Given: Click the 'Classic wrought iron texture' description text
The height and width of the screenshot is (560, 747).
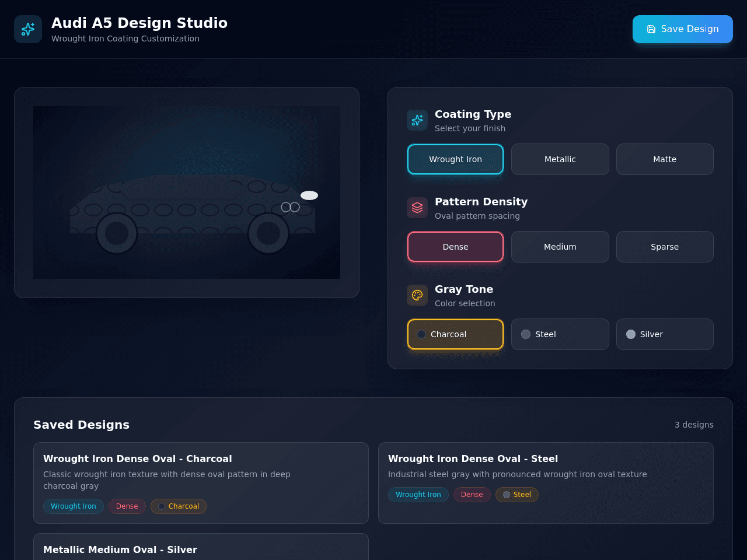Looking at the screenshot, I should (x=167, y=480).
